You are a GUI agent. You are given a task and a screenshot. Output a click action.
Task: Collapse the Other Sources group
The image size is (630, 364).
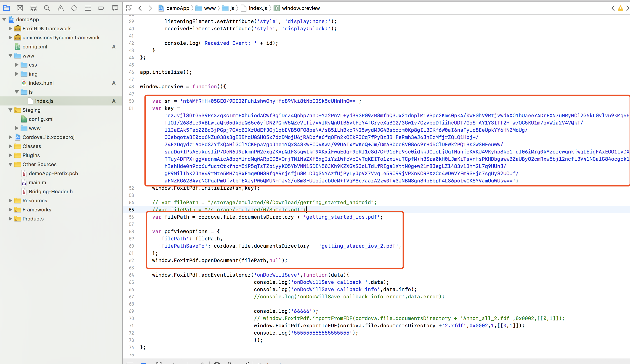pyautogui.click(x=10, y=164)
